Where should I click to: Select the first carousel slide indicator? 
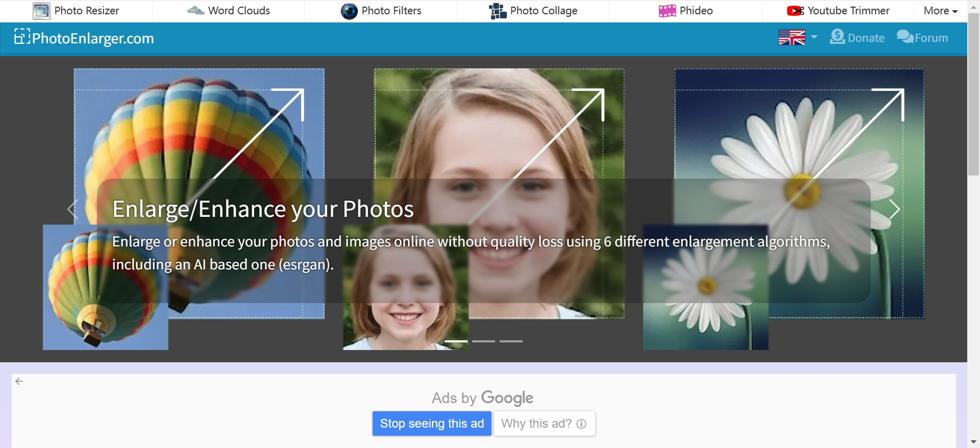[x=456, y=341]
